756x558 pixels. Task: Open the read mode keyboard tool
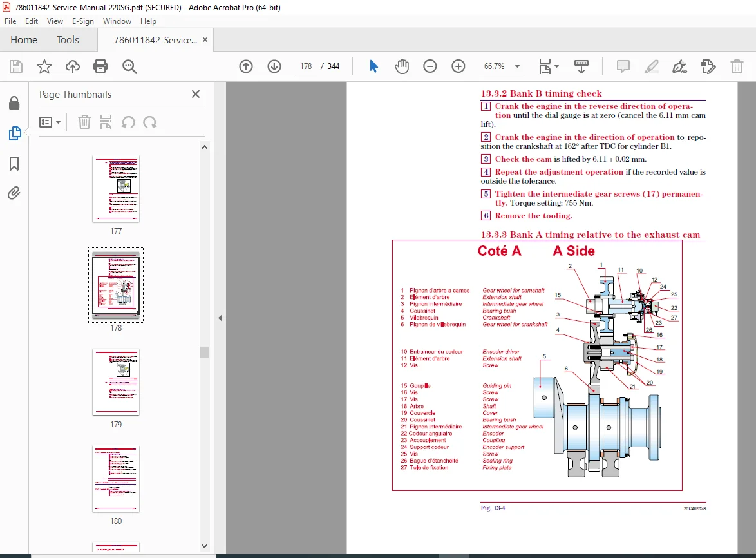pyautogui.click(x=581, y=66)
